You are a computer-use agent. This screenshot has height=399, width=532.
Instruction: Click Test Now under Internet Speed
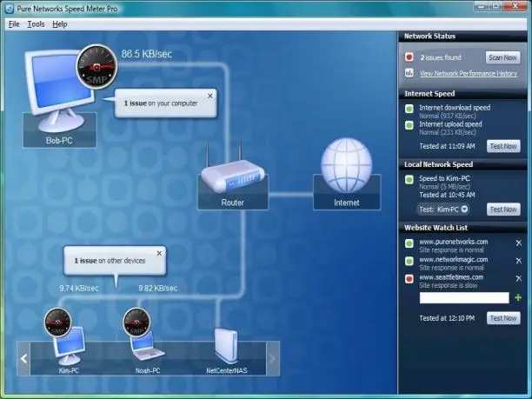click(503, 146)
